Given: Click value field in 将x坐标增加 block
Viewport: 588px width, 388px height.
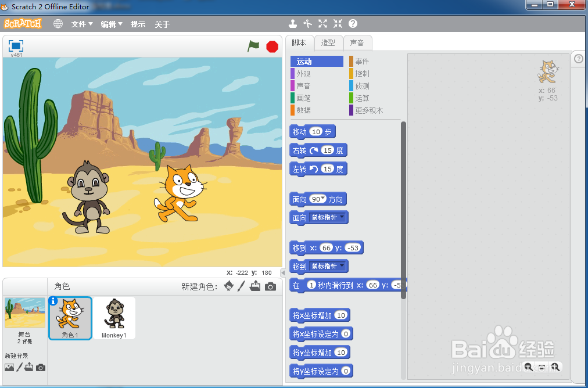Looking at the screenshot, I should 341,315.
